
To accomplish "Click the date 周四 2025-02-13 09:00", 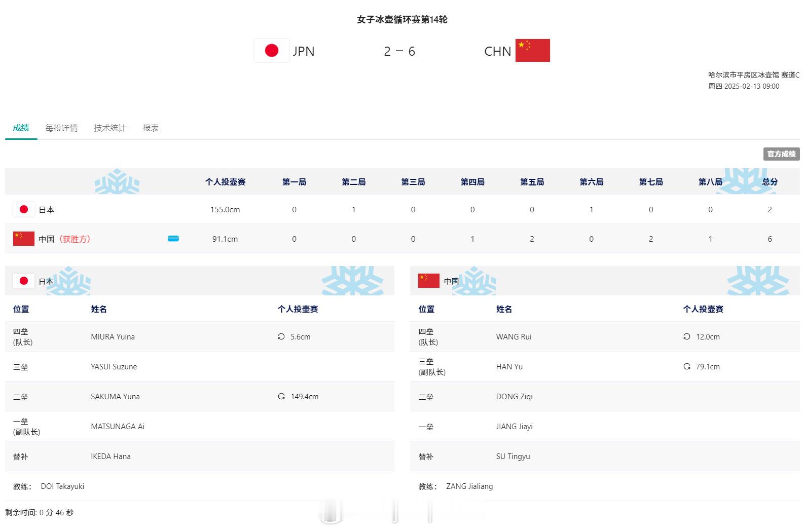I will point(744,86).
